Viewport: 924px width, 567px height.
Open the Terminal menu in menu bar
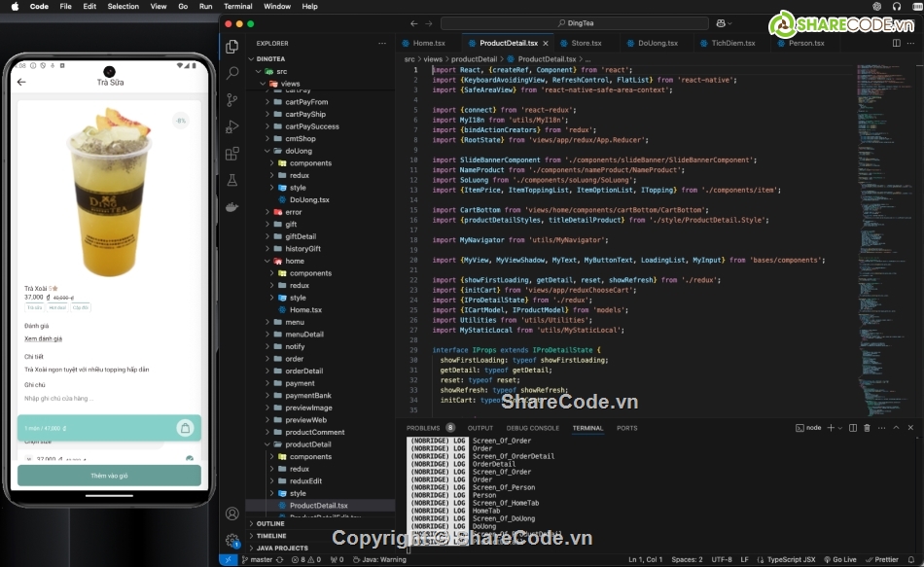pyautogui.click(x=238, y=7)
